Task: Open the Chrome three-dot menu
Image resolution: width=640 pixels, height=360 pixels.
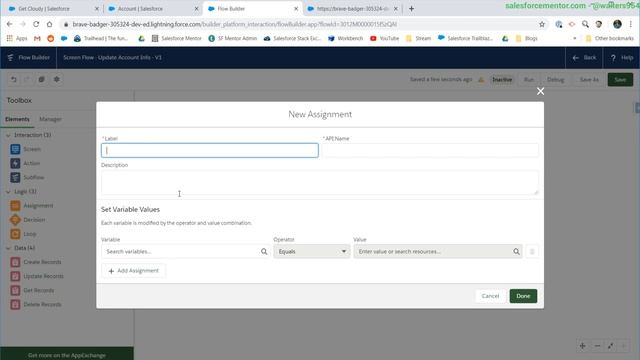Action: pos(631,24)
